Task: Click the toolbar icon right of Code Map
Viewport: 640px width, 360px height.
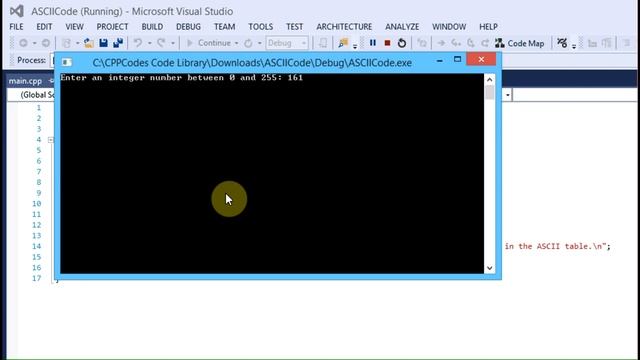Action: point(562,43)
